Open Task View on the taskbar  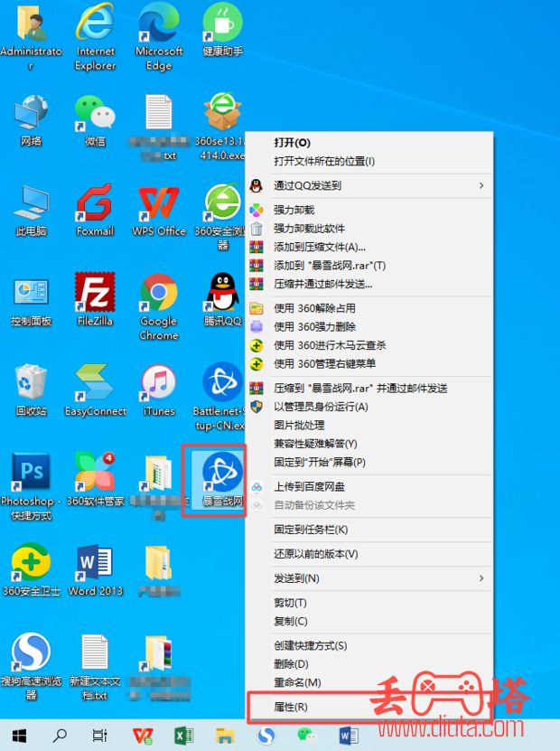(x=99, y=736)
